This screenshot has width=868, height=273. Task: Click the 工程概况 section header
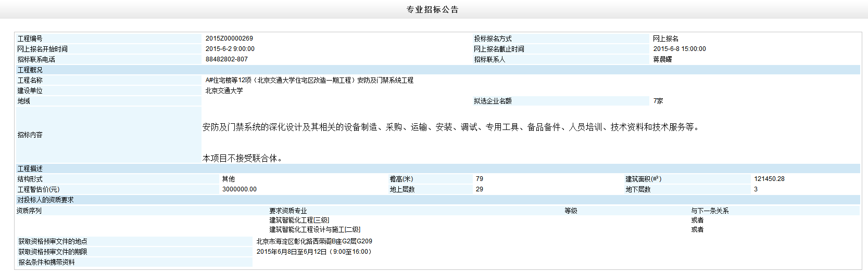click(x=30, y=70)
